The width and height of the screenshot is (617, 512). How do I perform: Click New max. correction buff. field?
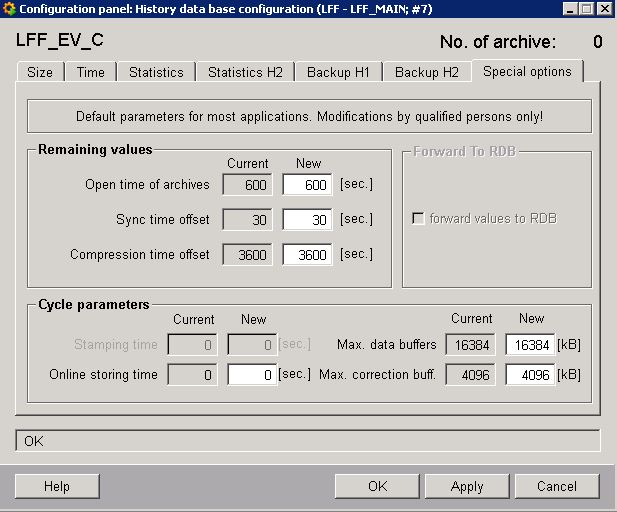(x=530, y=375)
